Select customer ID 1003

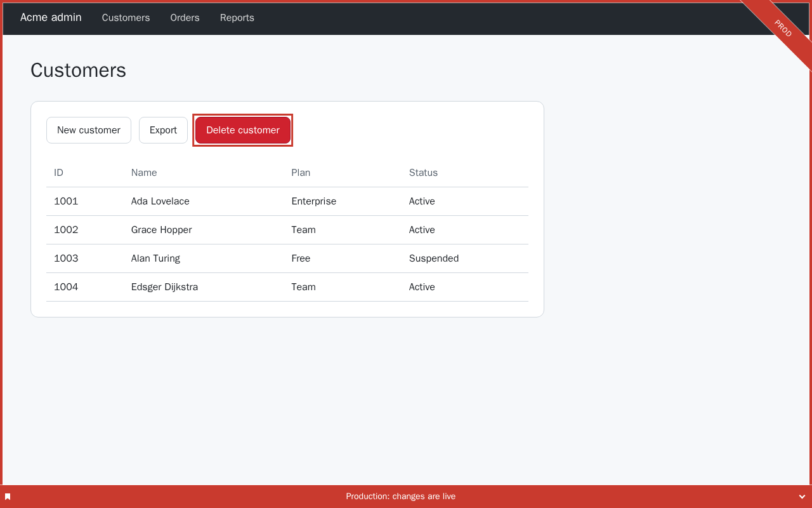[x=66, y=258]
